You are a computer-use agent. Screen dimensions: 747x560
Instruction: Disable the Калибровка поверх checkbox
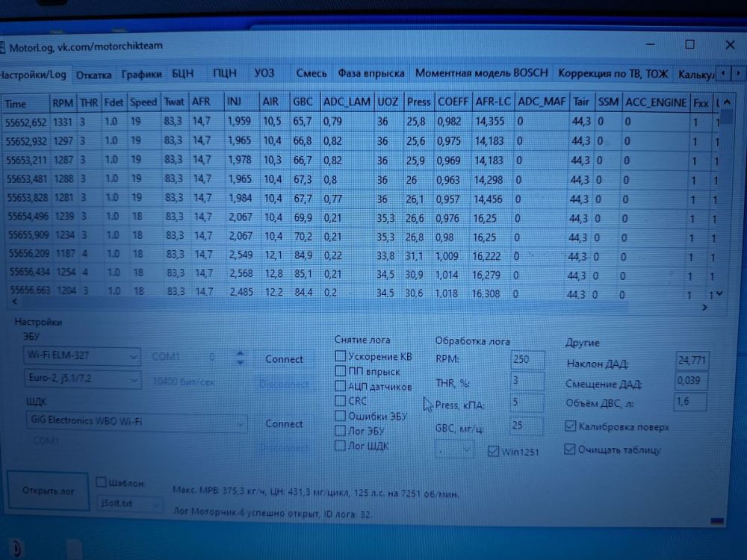[570, 426]
